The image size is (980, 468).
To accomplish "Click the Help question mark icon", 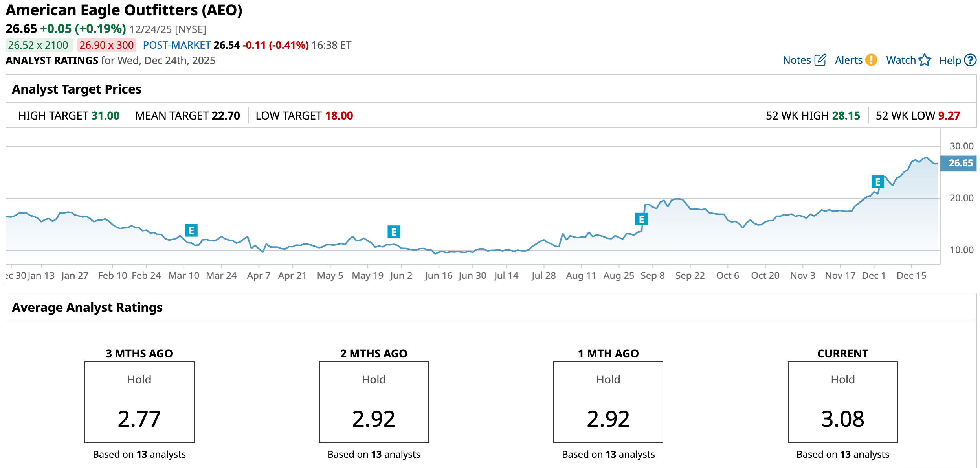I will [970, 60].
